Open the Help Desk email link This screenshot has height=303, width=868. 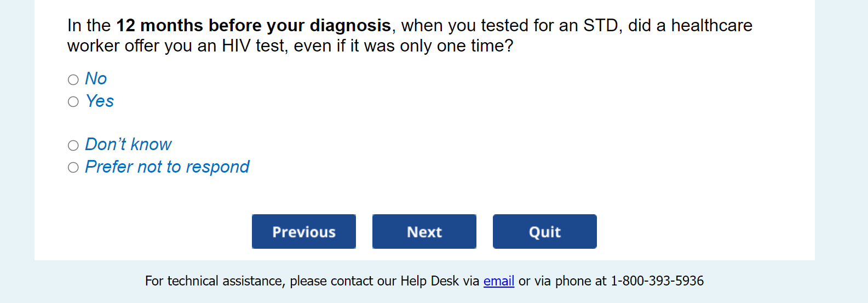point(498,281)
